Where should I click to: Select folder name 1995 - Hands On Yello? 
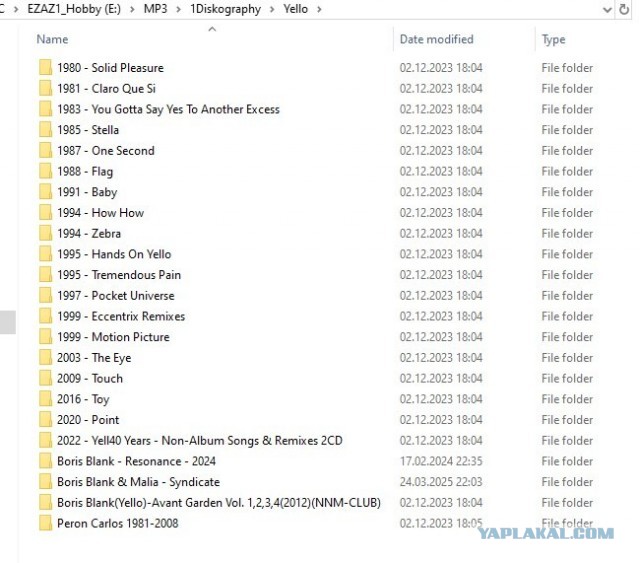click(x=114, y=254)
